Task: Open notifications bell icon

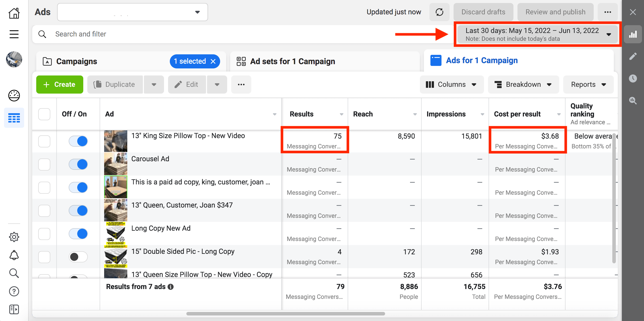Action: (x=14, y=255)
